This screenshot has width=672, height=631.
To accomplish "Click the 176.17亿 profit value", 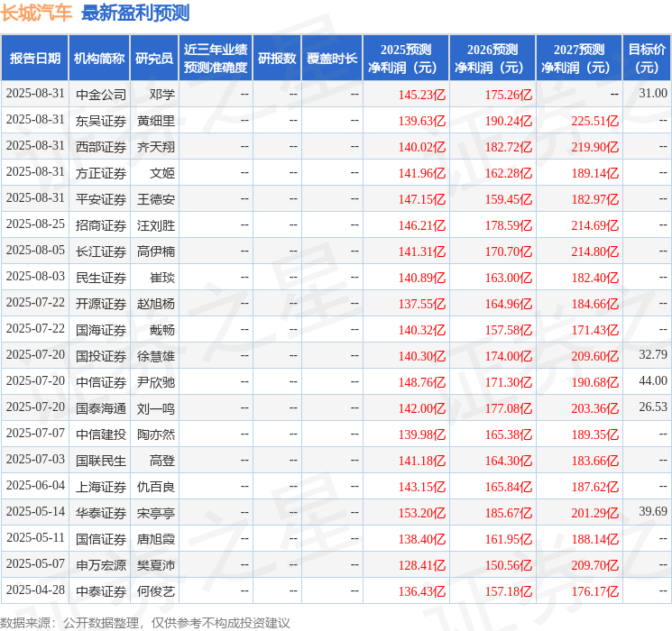I will tap(594, 591).
